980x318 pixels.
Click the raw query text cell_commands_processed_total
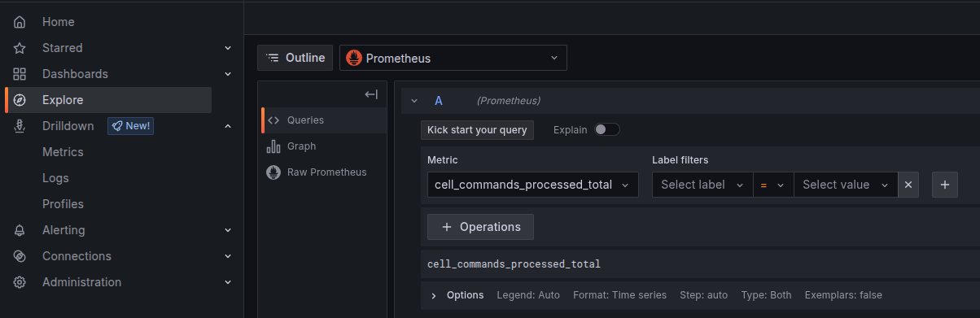tap(514, 264)
